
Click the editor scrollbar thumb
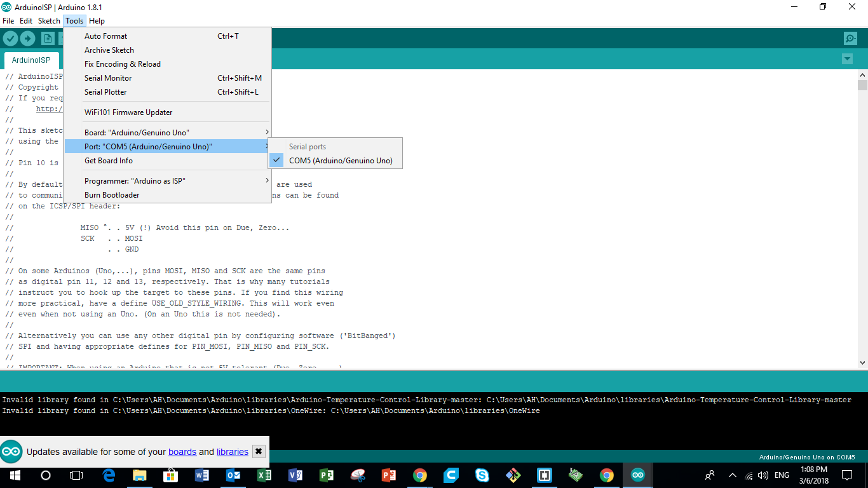[x=862, y=85]
